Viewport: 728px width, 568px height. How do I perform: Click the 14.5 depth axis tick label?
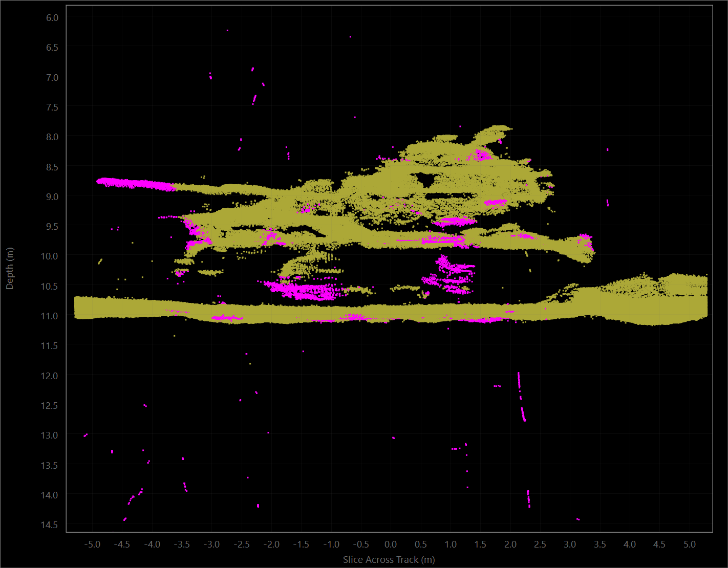click(50, 525)
